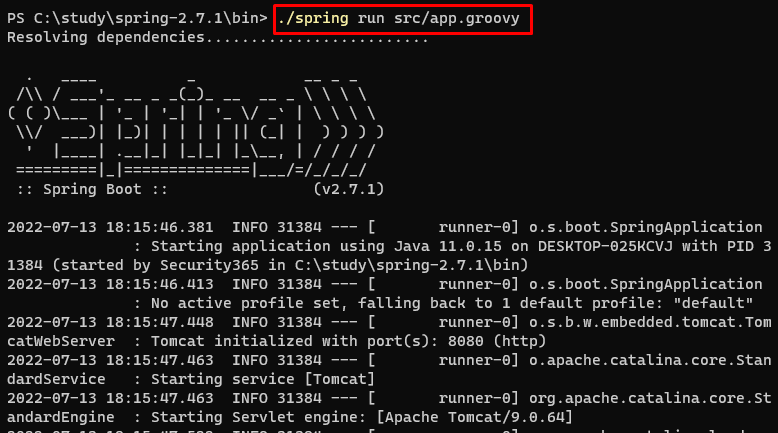Click the username 'Security365'
Screen dimensions: 778x433
coord(209,265)
